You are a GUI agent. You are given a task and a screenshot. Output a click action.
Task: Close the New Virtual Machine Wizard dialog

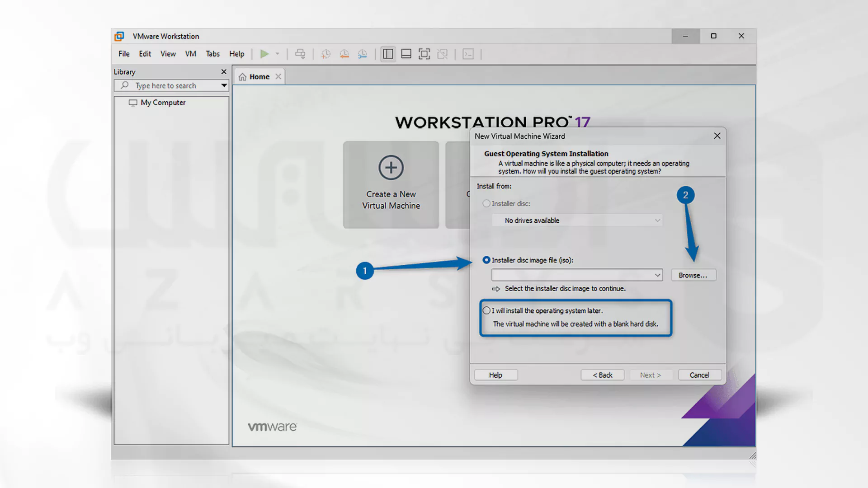tap(717, 136)
